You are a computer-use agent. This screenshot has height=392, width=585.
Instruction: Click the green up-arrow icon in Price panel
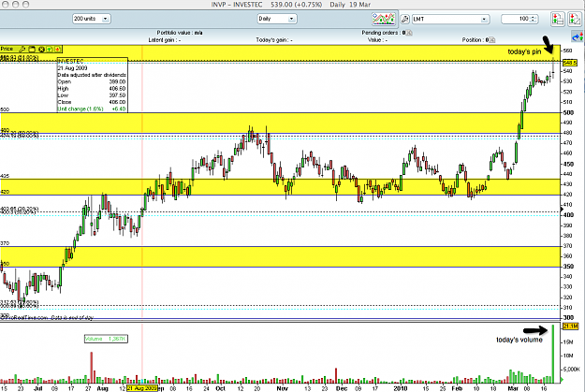pos(50,49)
